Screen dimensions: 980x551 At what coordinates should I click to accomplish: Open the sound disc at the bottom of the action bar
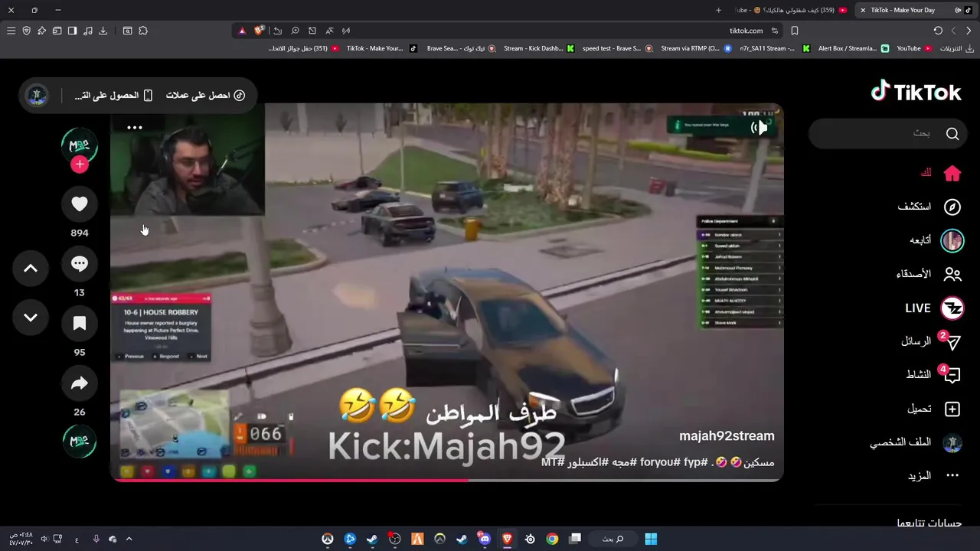pyautogui.click(x=80, y=442)
